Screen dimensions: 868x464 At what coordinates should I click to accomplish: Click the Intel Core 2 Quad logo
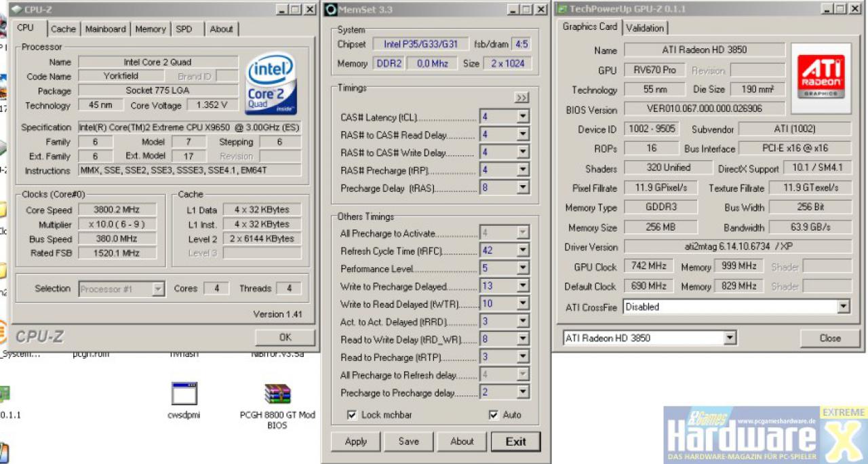pos(271,83)
